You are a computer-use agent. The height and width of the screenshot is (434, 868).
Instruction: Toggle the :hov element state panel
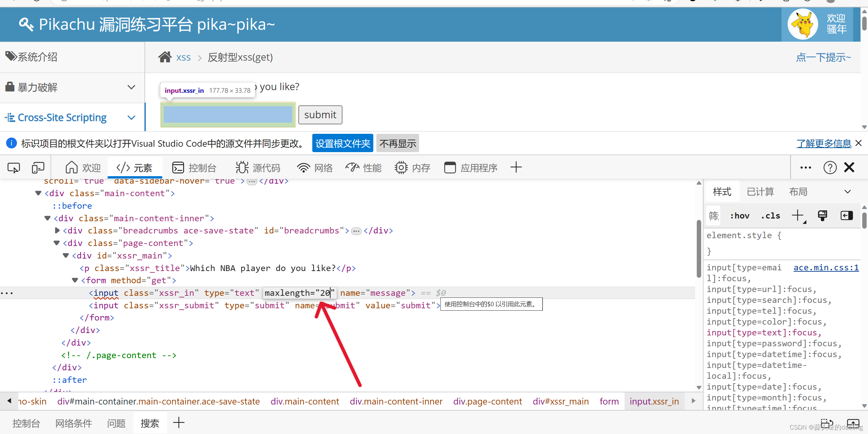739,216
